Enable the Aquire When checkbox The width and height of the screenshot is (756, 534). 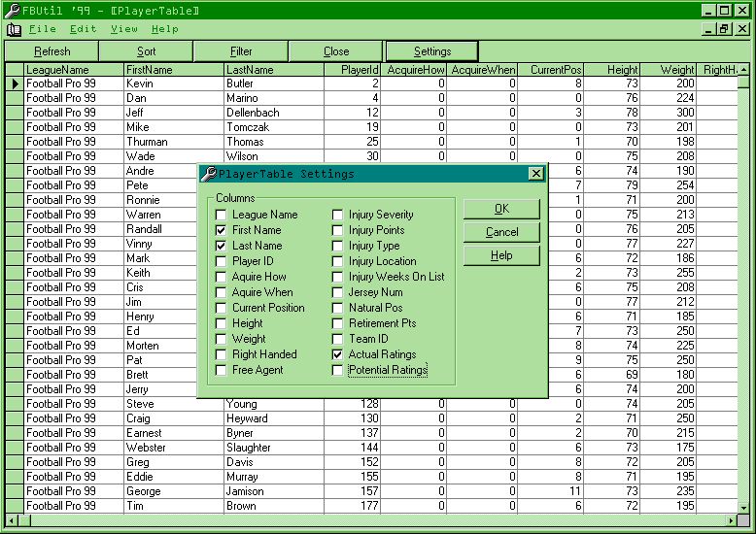(x=221, y=292)
